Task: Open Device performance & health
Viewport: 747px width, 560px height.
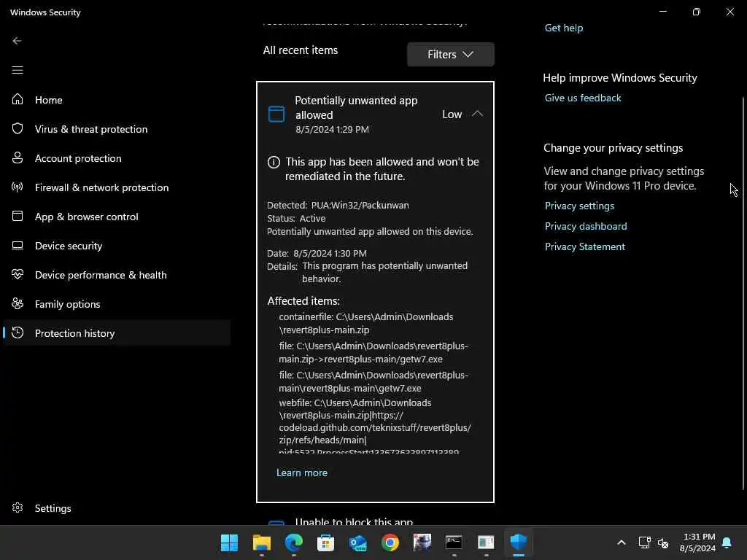Action: coord(117,275)
